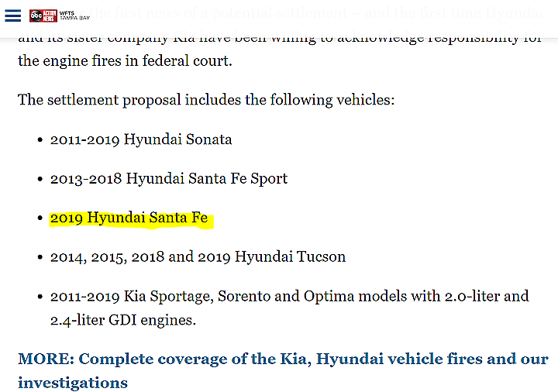Select the Hyundai Tucson model years list item

point(198,257)
